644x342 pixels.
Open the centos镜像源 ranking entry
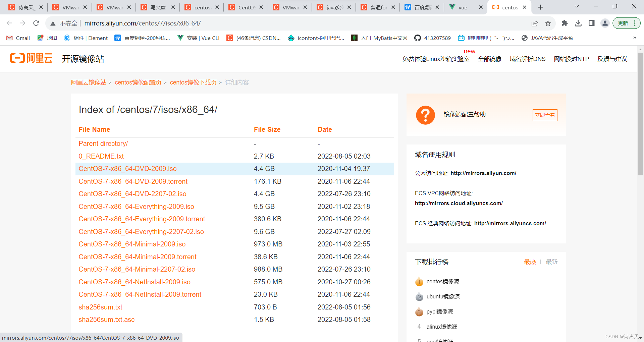(x=443, y=282)
